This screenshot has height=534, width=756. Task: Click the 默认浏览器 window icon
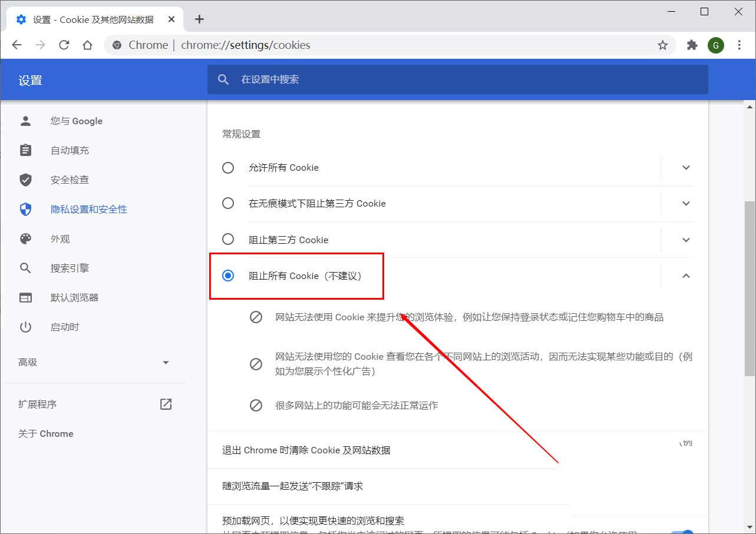(25, 297)
